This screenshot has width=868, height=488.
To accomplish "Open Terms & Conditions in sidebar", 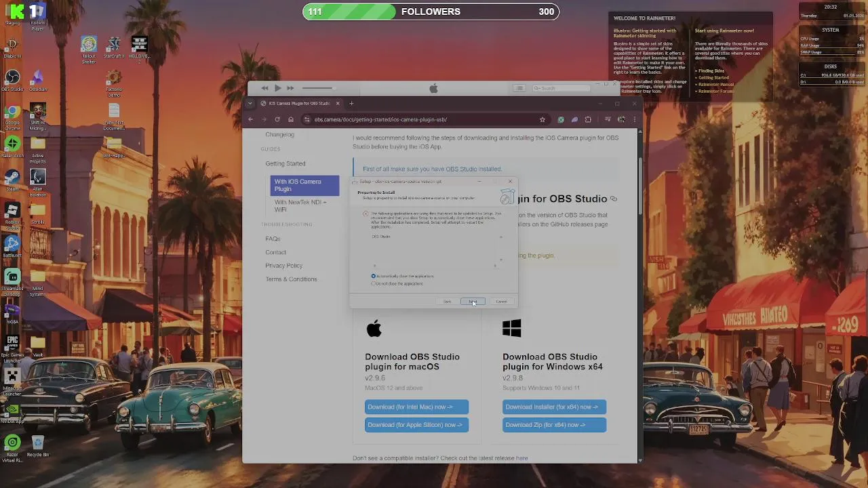I will pos(291,279).
